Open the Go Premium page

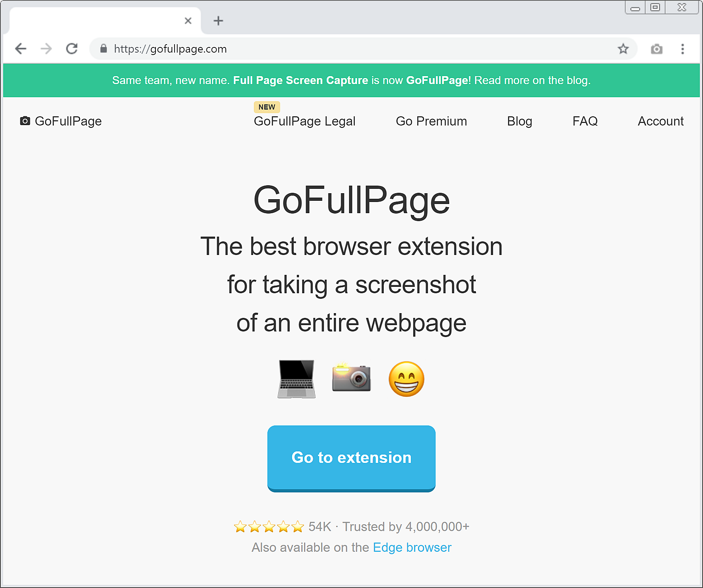tap(431, 121)
